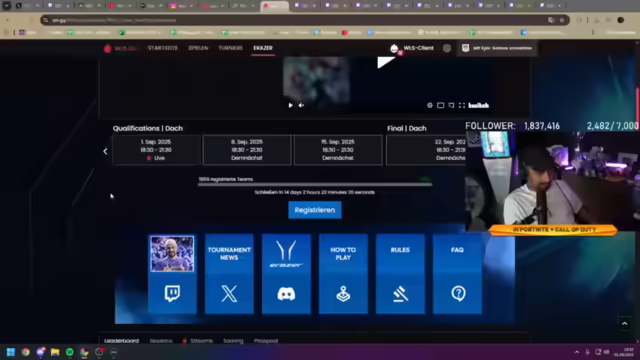Click the Erazer logo tile

click(286, 253)
